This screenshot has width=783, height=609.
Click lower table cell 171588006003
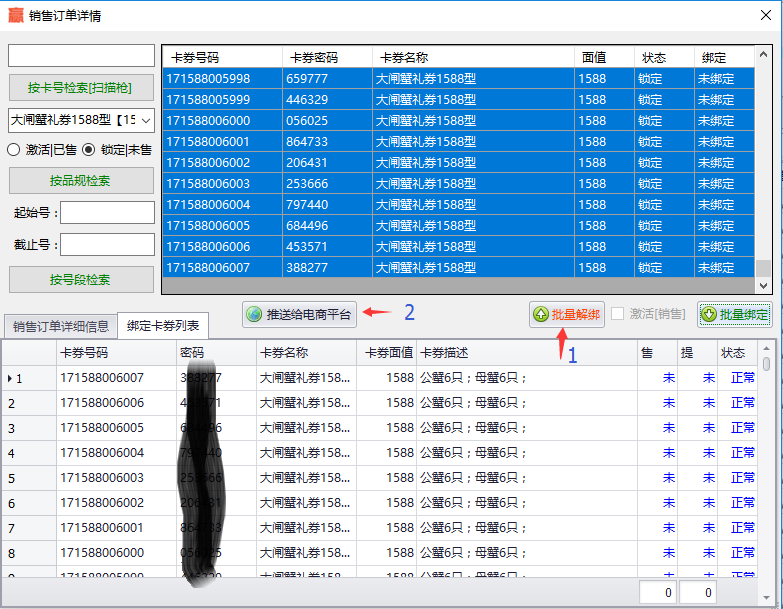[x=116, y=478]
